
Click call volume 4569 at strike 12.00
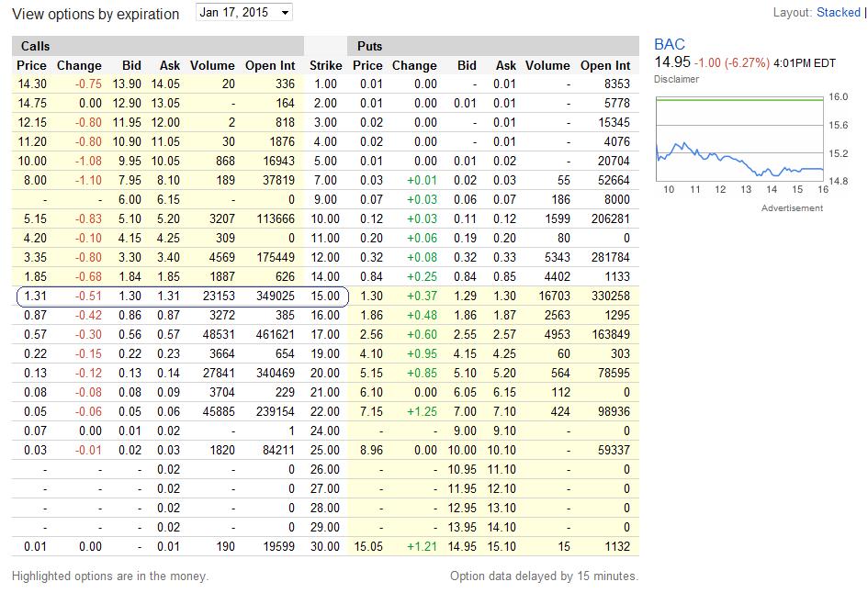pos(222,257)
